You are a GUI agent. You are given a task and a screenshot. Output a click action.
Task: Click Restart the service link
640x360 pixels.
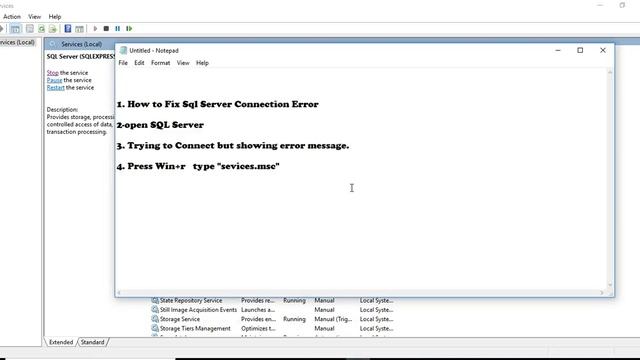[56, 87]
